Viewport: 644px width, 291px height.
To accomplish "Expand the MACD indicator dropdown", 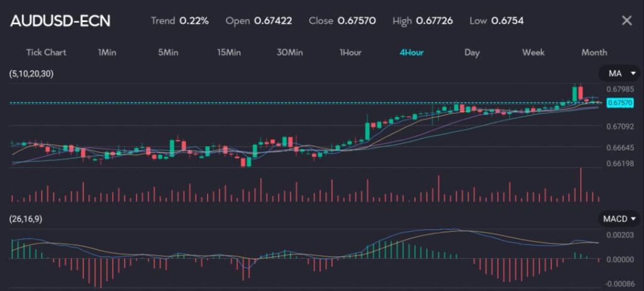I will click(x=620, y=219).
